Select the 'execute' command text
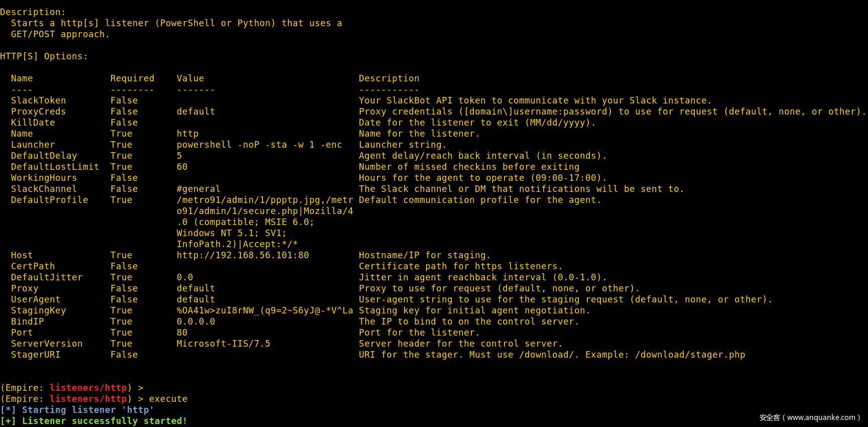The width and height of the screenshot is (868, 427). point(168,399)
